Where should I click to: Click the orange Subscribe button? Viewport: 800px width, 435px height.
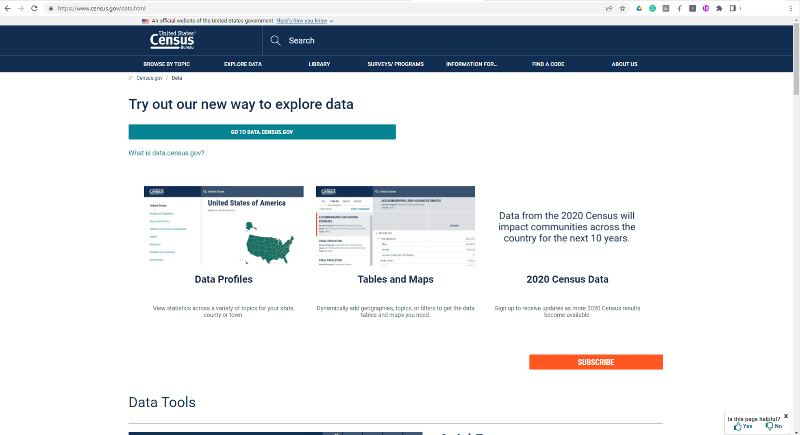click(x=596, y=362)
